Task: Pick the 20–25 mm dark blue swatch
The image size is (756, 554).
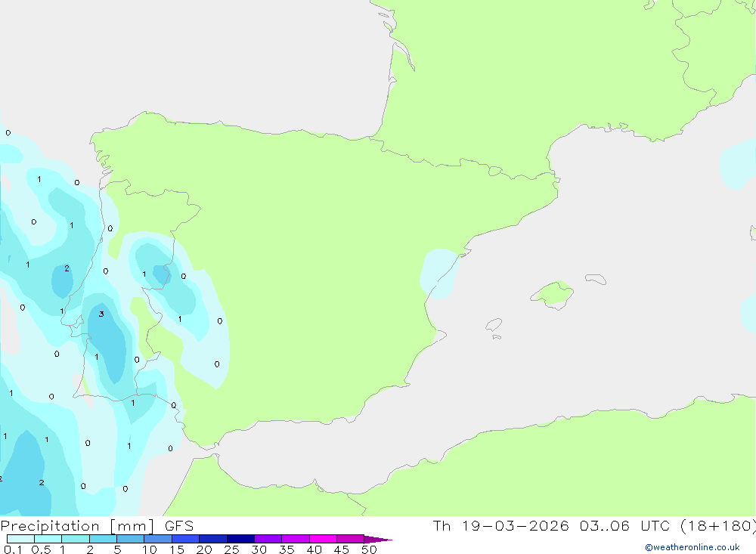Action: click(212, 539)
